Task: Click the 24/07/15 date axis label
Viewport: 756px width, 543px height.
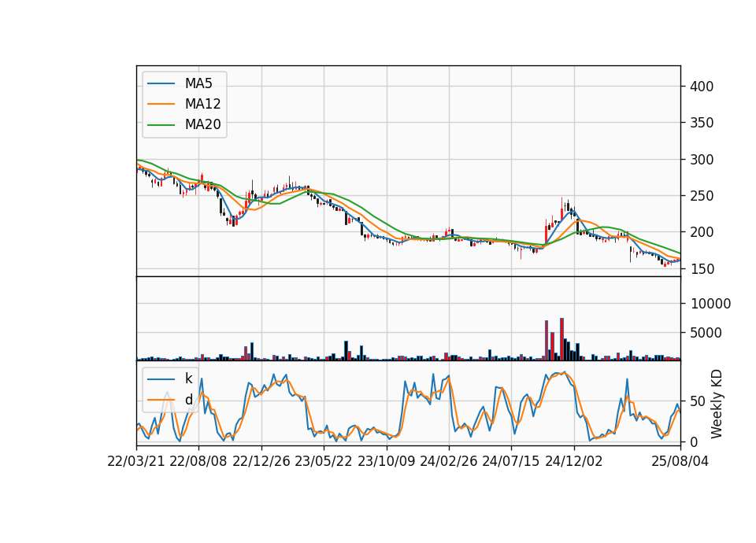Action: click(x=511, y=461)
